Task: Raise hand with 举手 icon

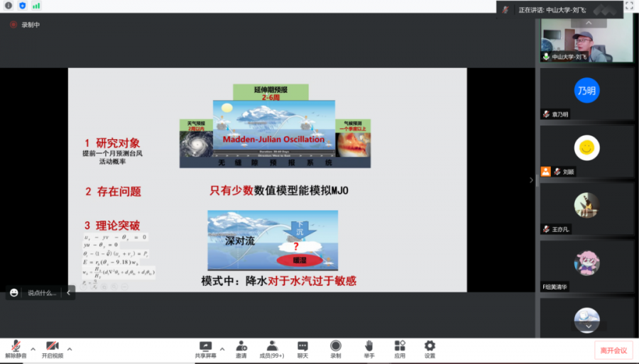Action: click(x=369, y=348)
